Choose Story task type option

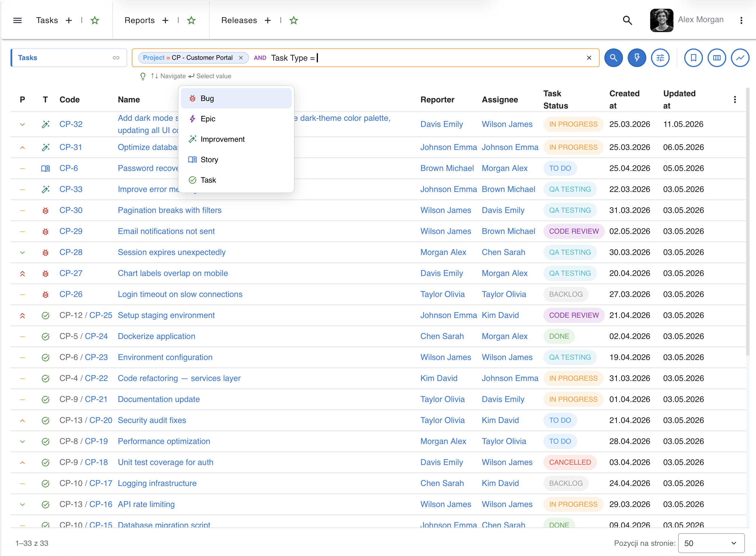(236, 160)
